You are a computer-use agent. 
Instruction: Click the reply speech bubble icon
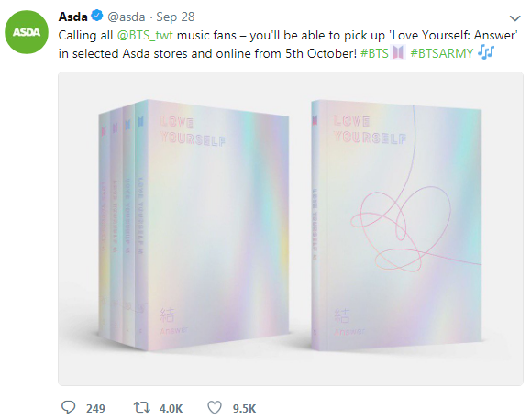tap(68, 407)
